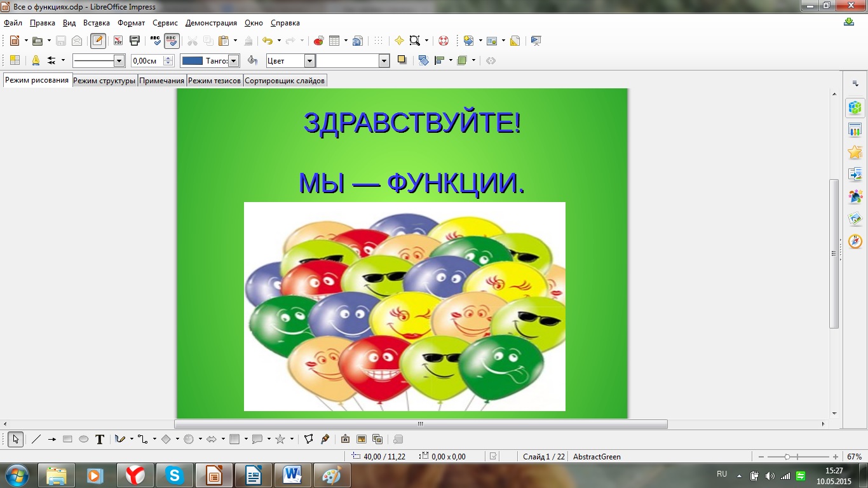Viewport: 868px width, 488px height.
Task: Toggle automatic spell checking
Action: pos(172,41)
